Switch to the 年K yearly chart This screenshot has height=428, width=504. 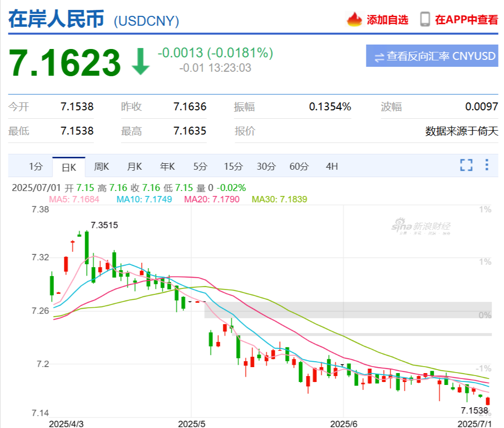tap(167, 167)
